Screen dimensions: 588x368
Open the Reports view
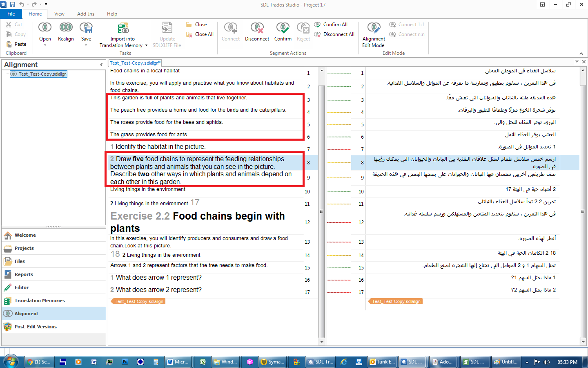(53, 274)
